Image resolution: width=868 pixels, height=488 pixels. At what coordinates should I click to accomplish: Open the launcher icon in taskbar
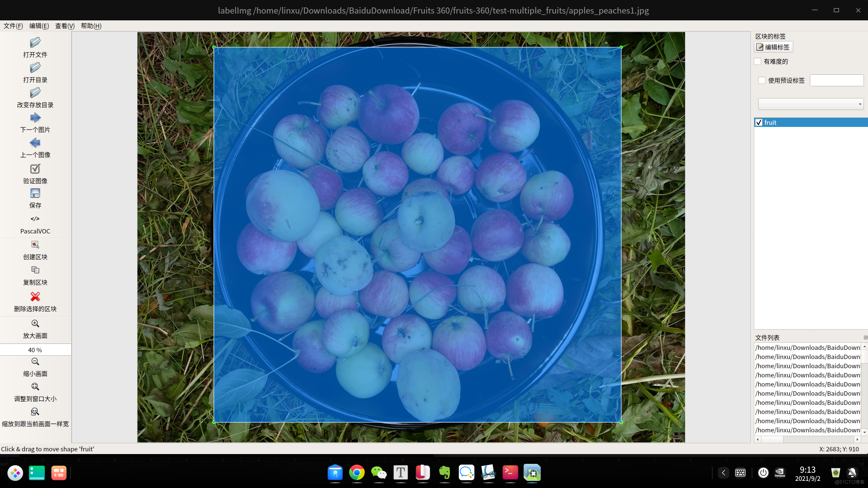(x=15, y=473)
